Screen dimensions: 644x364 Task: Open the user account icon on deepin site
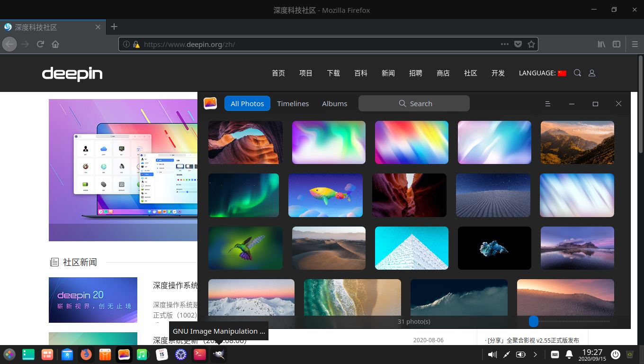(591, 73)
